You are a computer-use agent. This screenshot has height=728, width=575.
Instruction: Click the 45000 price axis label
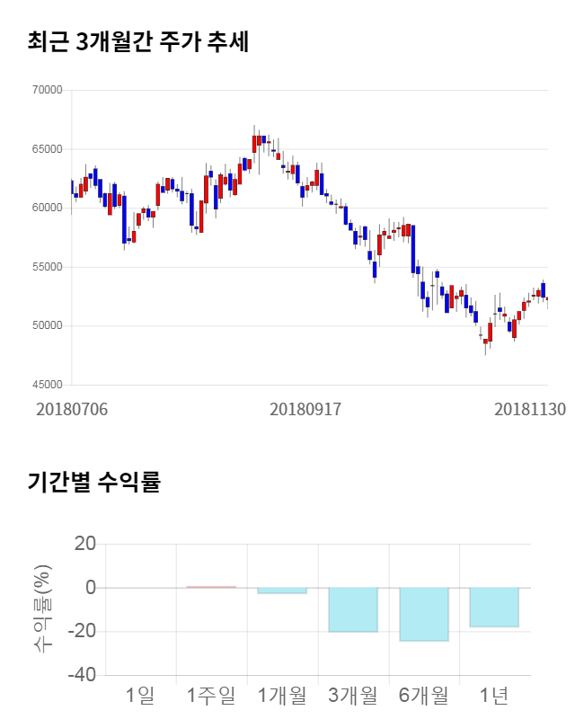tap(46, 385)
